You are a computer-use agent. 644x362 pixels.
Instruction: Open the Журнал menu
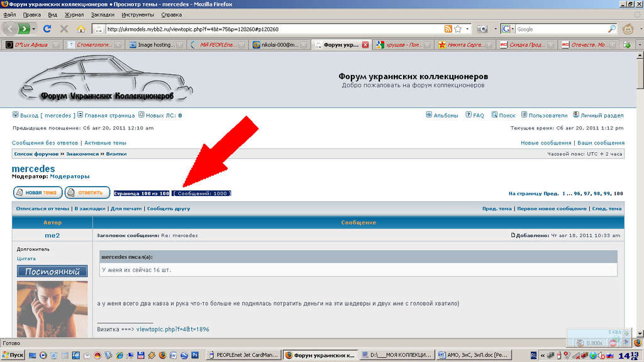click(x=74, y=15)
